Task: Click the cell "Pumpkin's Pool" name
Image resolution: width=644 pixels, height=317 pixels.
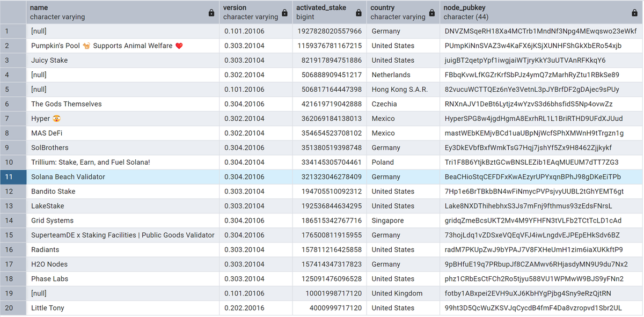Action: (122, 46)
